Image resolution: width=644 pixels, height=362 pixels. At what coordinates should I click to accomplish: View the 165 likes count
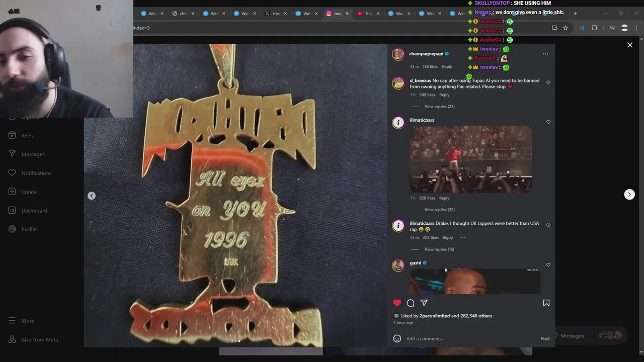pos(430,67)
